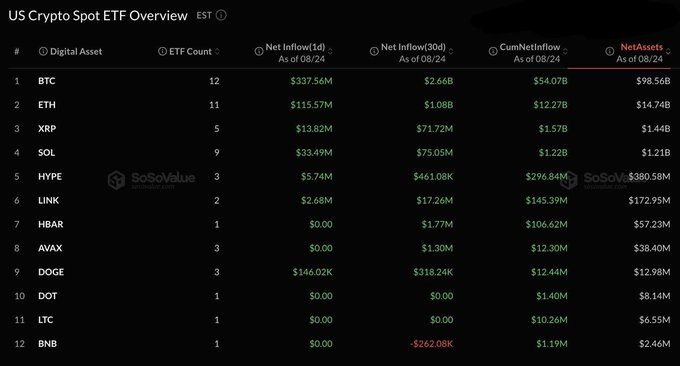The width and height of the screenshot is (680, 366).
Task: Click US Crypto Spot ETF Overview title
Action: pos(98,16)
